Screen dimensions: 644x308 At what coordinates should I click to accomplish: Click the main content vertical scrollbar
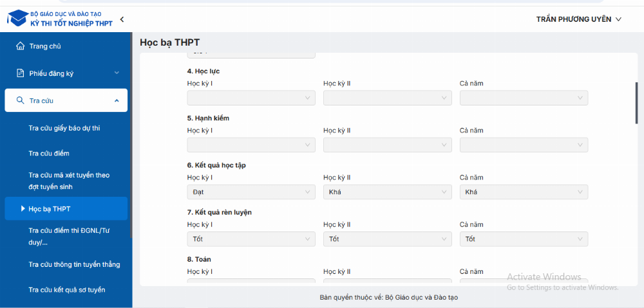click(636, 103)
